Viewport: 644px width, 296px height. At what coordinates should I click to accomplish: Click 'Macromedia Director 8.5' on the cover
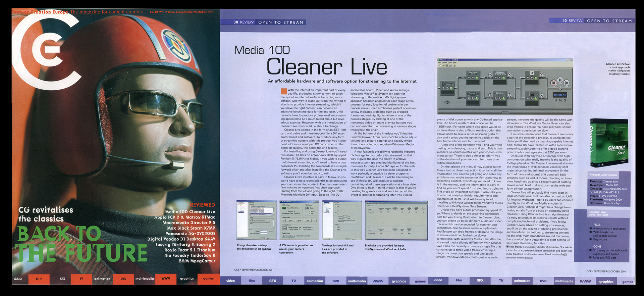[189, 223]
